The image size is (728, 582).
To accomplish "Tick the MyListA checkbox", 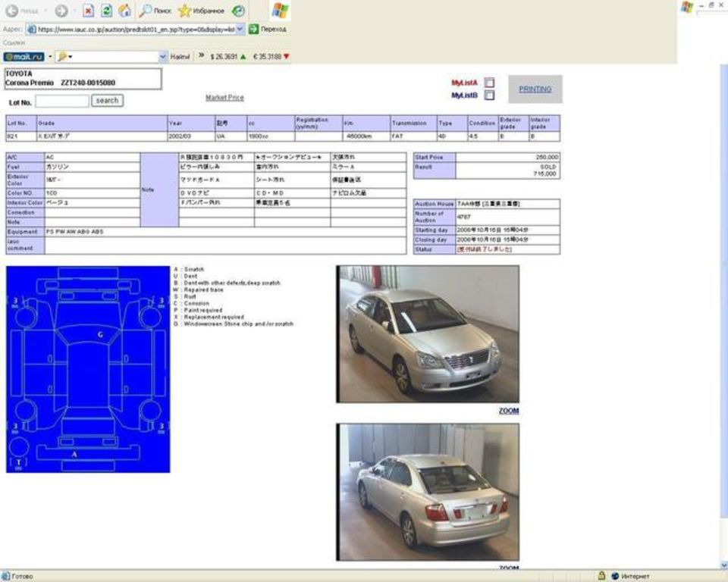I will (489, 83).
